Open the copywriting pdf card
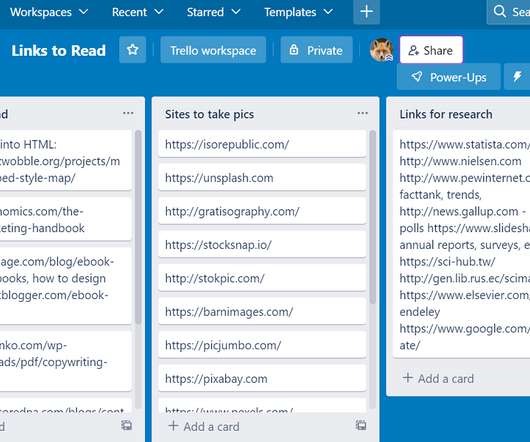 [x=66, y=362]
